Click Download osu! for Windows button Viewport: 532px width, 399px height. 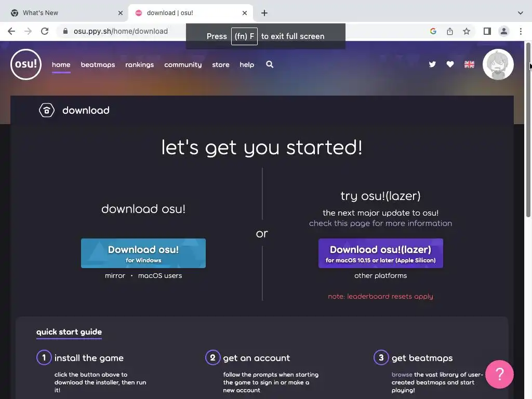(x=143, y=253)
